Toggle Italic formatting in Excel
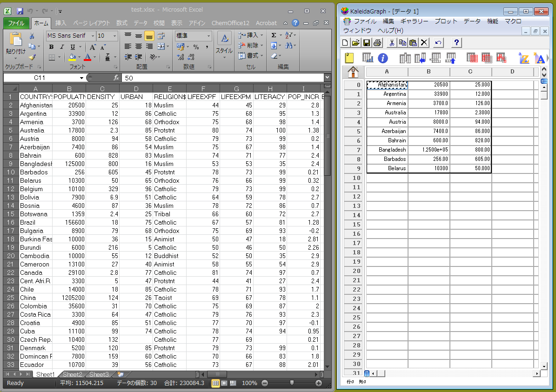 pos(62,47)
